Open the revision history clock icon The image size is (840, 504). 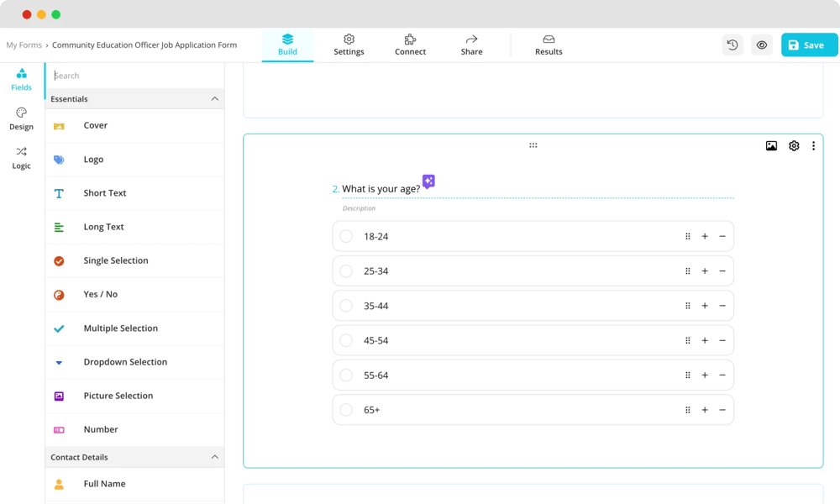[732, 45]
